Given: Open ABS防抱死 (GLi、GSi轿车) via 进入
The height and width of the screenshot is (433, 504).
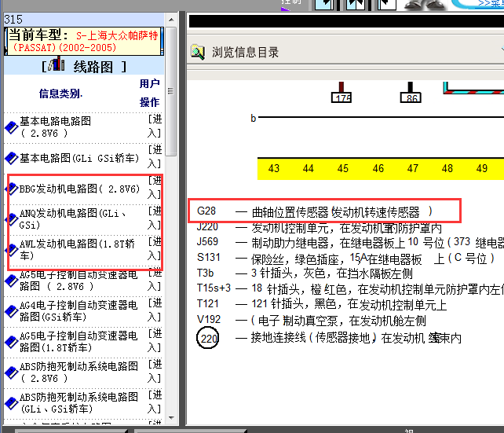Looking at the screenshot, I should pyautogui.click(x=155, y=402).
